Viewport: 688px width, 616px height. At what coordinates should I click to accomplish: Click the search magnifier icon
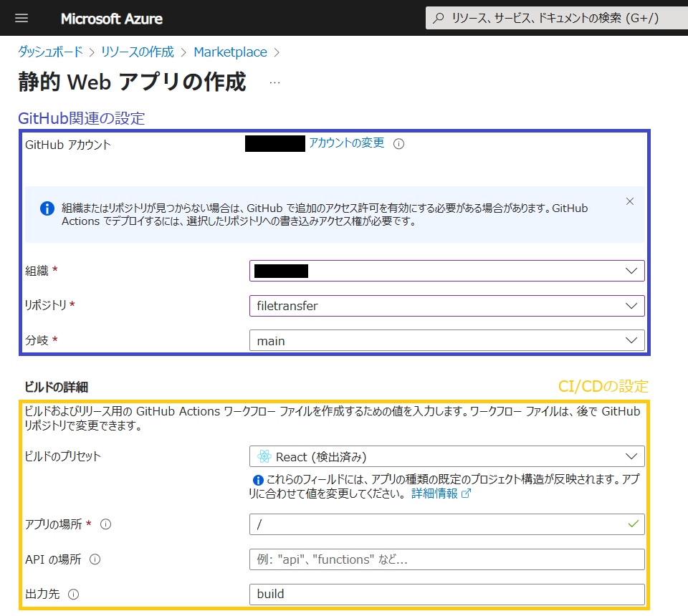tap(439, 18)
